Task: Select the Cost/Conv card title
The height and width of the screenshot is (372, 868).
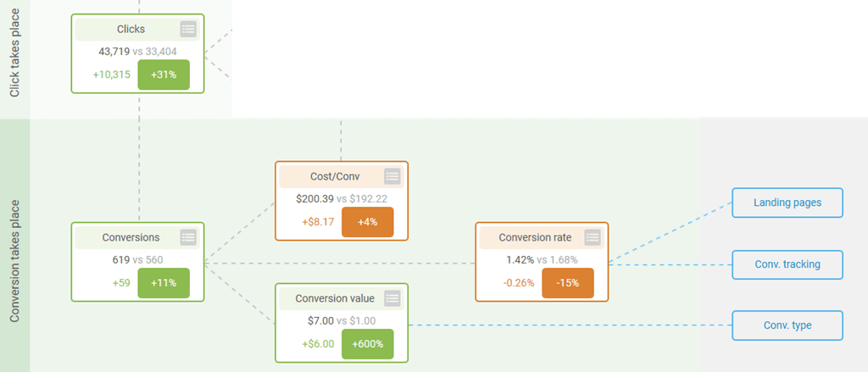Action: 334,176
